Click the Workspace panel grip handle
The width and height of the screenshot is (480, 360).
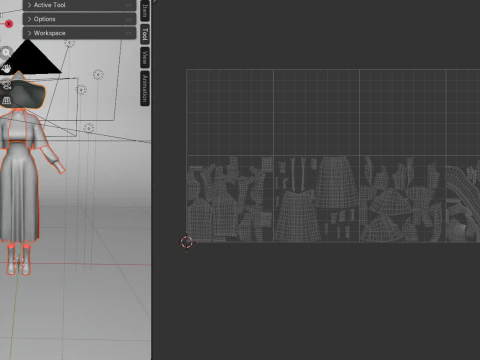pyautogui.click(x=129, y=33)
